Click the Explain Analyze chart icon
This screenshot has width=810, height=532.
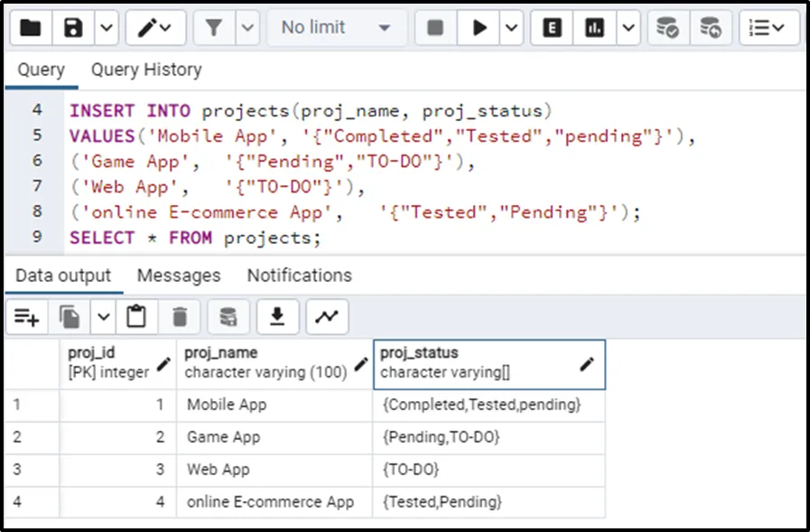tap(594, 28)
